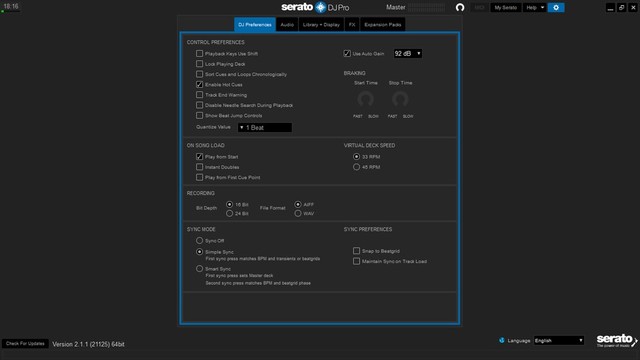This screenshot has height=360, width=640.
Task: Expand the Help menu arrow
Action: [x=542, y=7]
